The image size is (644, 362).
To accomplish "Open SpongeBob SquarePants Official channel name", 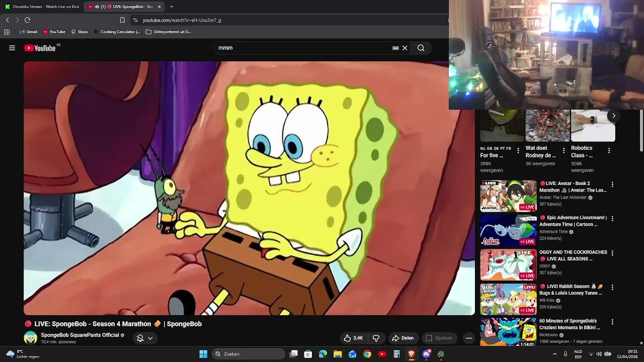I will 80,335.
